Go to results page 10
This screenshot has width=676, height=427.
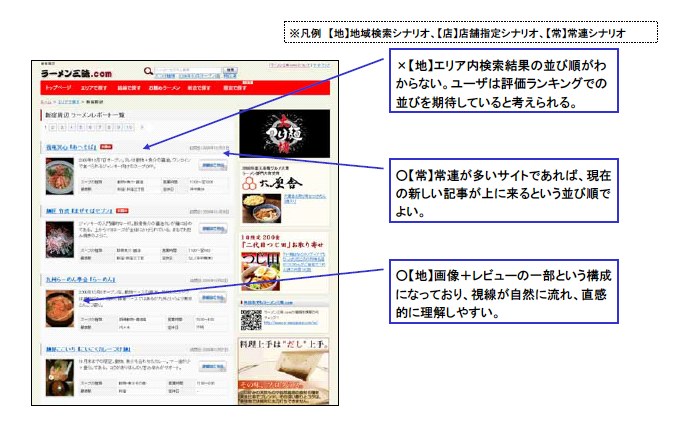point(129,127)
